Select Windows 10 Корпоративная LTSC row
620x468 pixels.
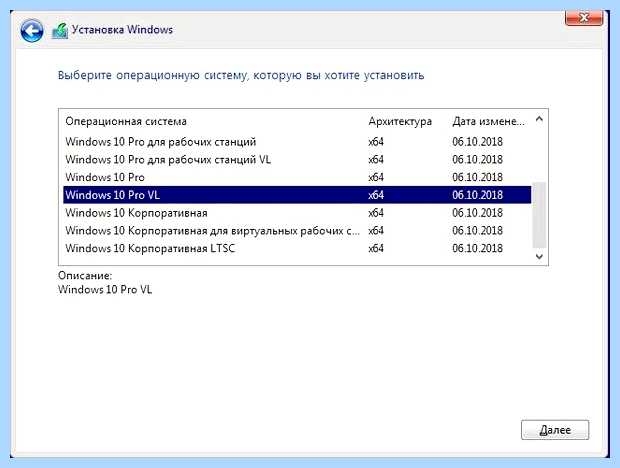(297, 248)
